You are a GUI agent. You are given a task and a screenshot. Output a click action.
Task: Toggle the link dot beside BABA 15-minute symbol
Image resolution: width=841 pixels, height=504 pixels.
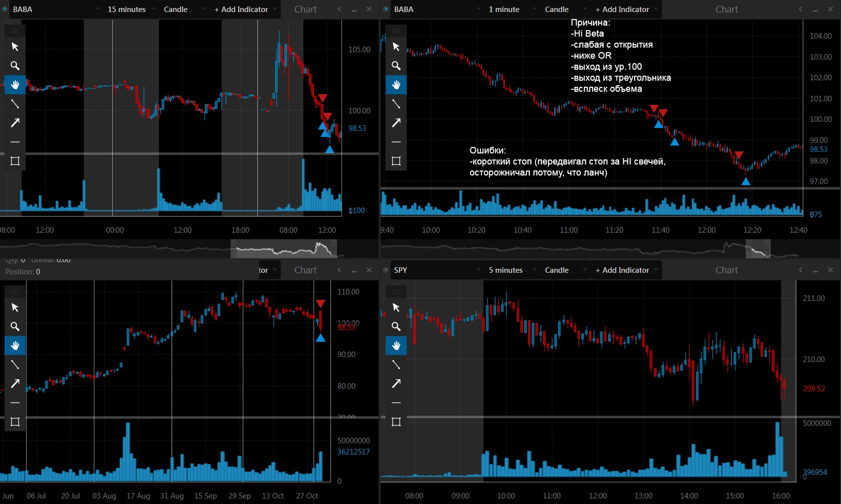tap(5, 9)
